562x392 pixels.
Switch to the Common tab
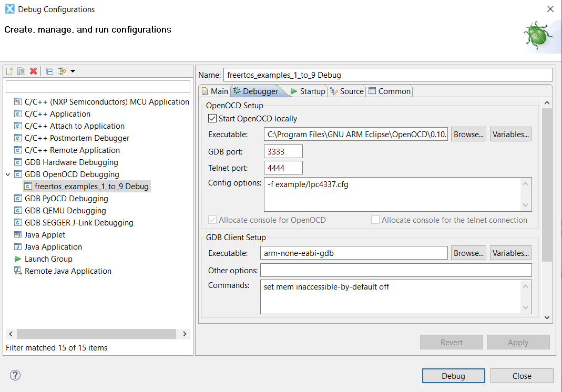point(390,91)
